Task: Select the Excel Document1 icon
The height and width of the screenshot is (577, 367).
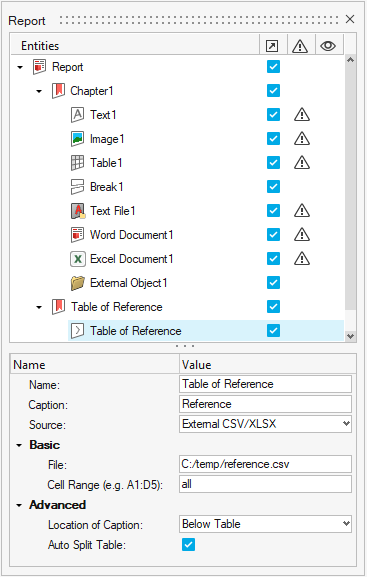Action: [x=78, y=259]
